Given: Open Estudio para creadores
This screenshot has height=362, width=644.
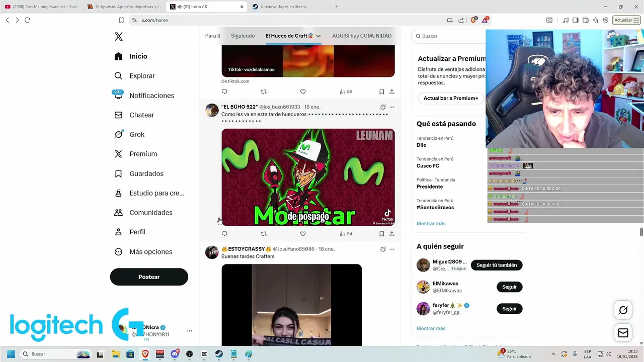Looking at the screenshot, I should pyautogui.click(x=149, y=193).
